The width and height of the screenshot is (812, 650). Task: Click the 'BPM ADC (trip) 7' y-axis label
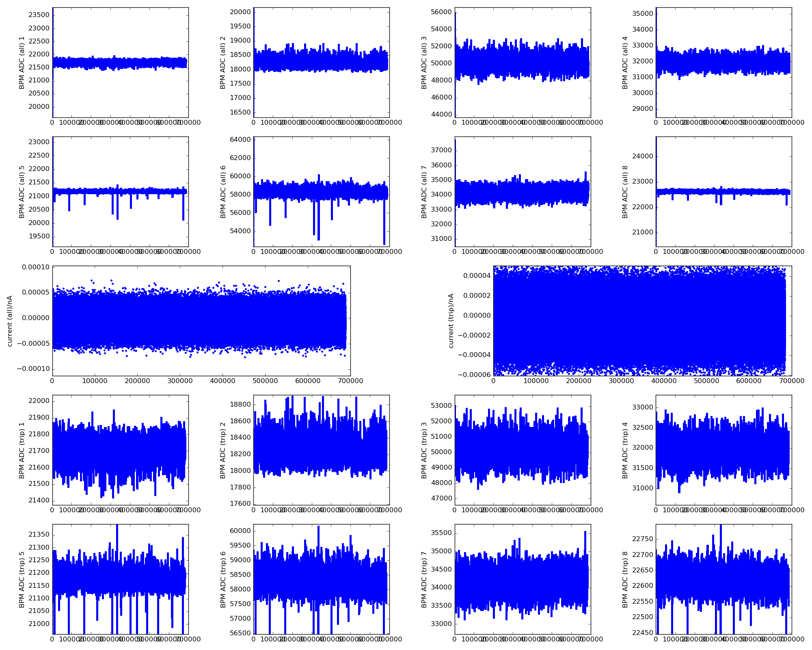(424, 579)
